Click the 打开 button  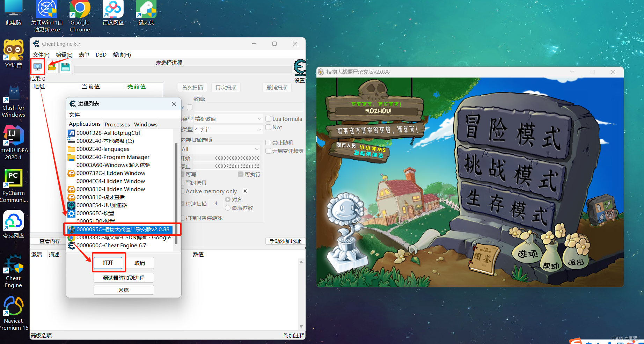point(108,263)
